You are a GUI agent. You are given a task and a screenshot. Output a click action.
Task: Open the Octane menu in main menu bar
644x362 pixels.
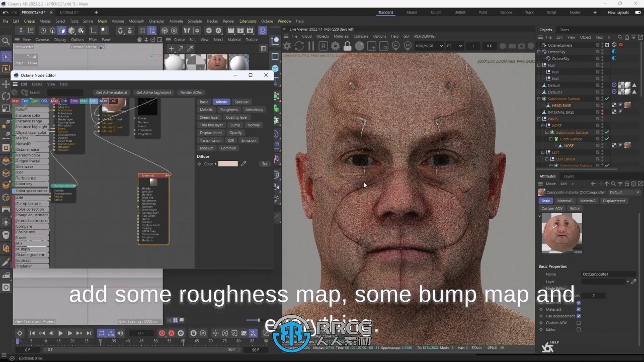click(x=267, y=21)
